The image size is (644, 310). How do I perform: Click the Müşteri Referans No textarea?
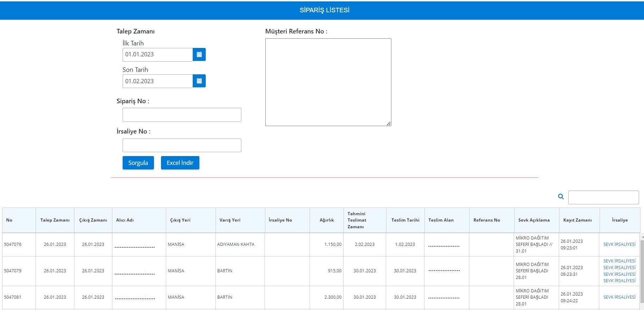pyautogui.click(x=328, y=82)
